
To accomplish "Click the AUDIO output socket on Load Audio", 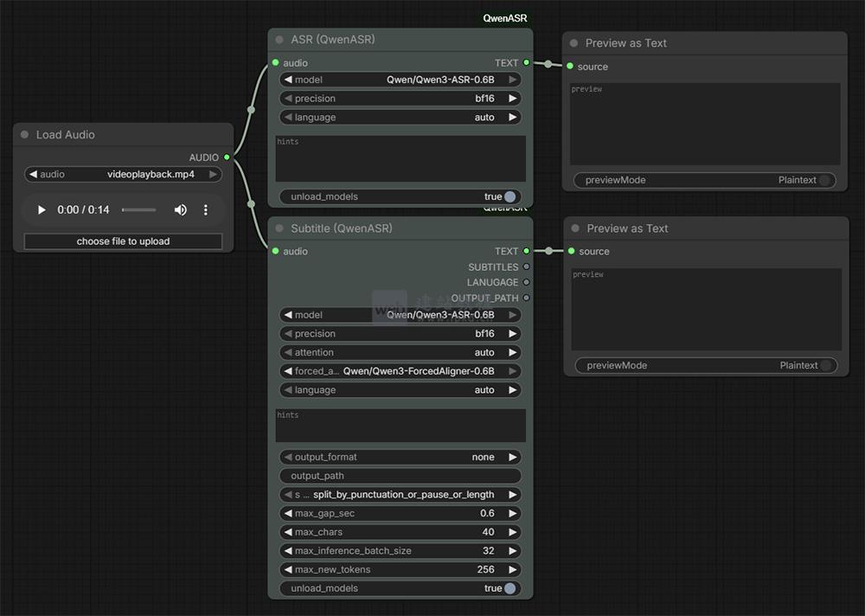I will click(227, 157).
